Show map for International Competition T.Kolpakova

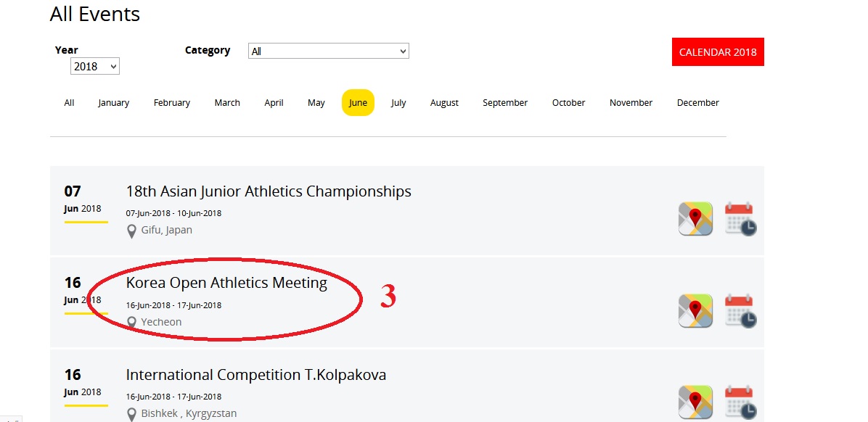(x=695, y=402)
